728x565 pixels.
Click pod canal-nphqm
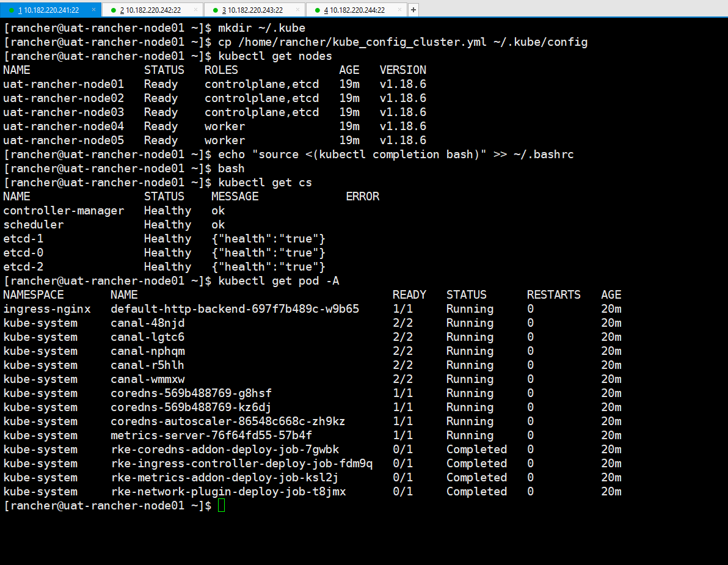click(x=147, y=351)
